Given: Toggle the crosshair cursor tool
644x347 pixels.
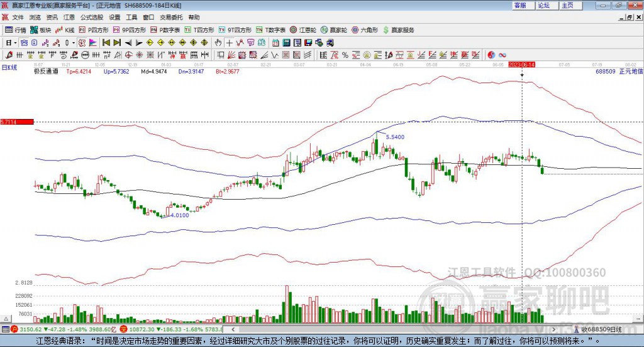Looking at the screenshot, I should [229, 43].
